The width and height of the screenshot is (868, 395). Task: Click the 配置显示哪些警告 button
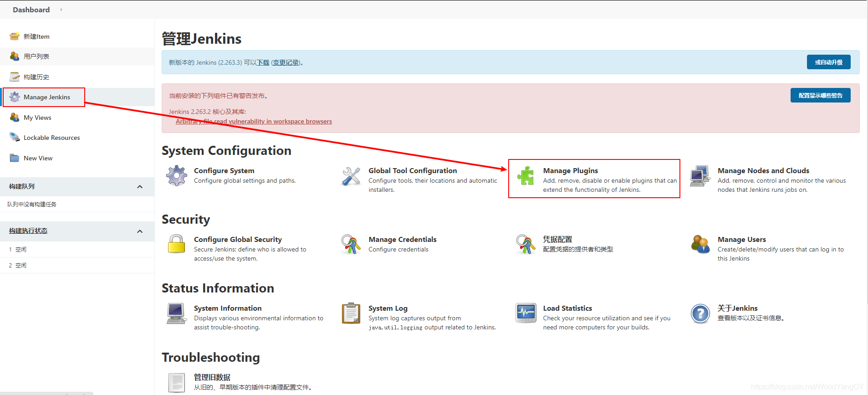click(x=820, y=95)
